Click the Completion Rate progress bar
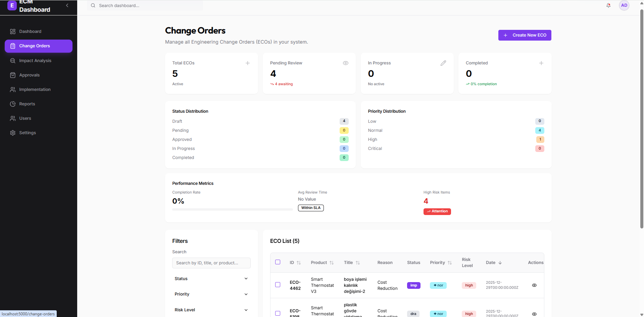Image resolution: width=644 pixels, height=317 pixels. [232, 209]
